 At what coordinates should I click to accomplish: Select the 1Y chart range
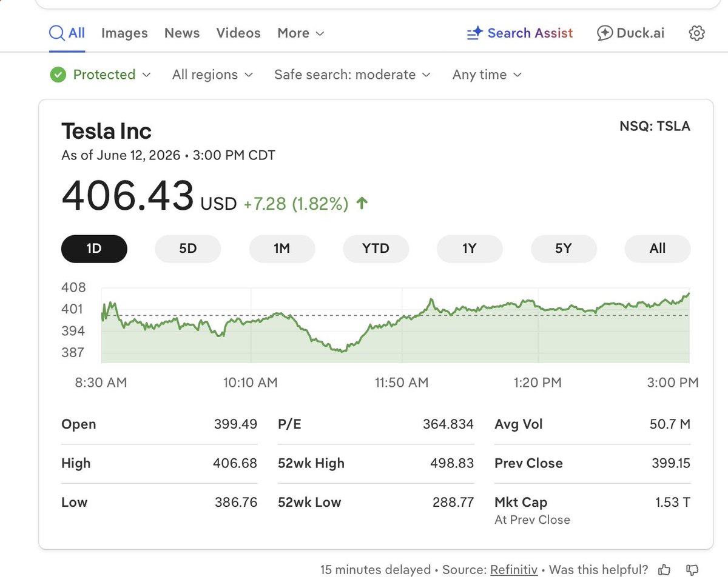point(470,249)
